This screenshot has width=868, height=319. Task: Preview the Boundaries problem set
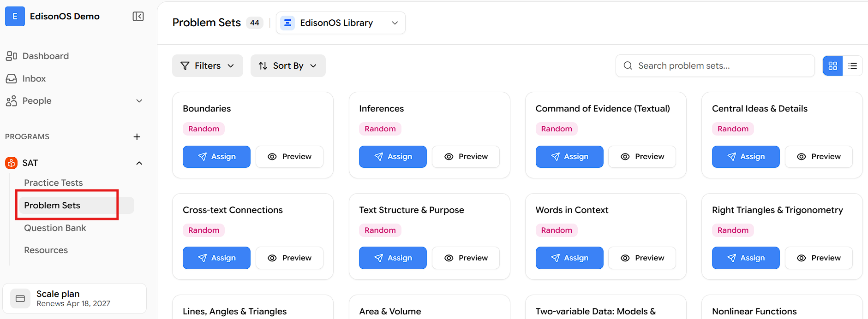(x=289, y=157)
